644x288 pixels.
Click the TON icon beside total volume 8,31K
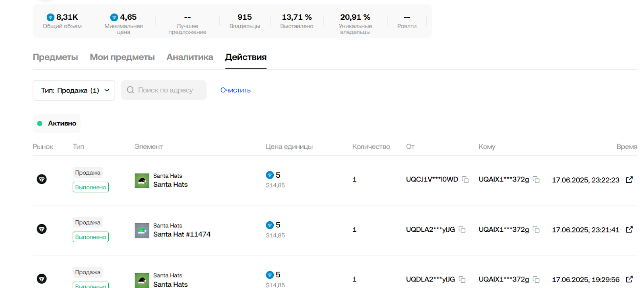click(51, 17)
